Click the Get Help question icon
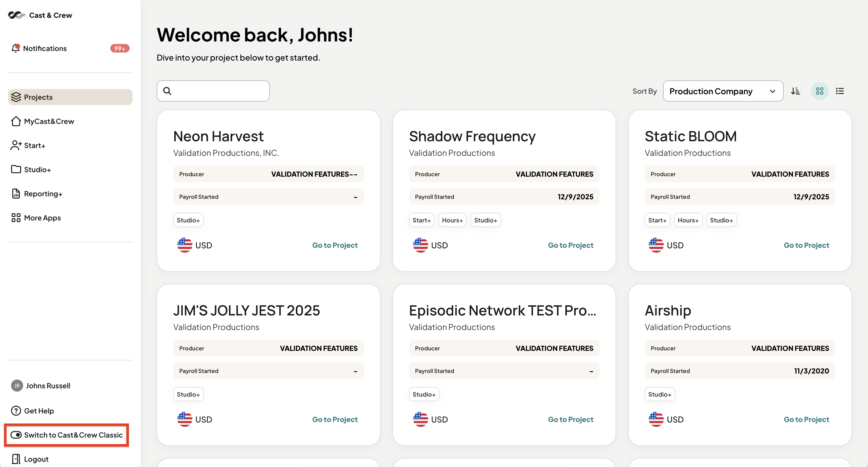 tap(16, 410)
